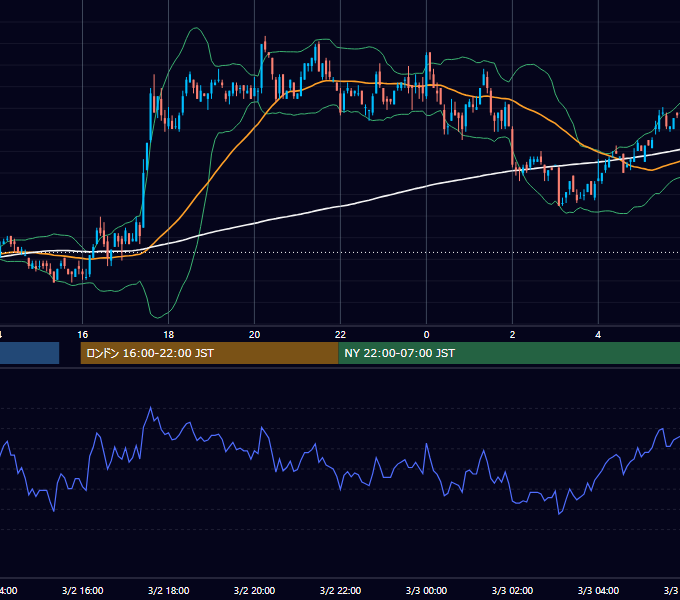Click the '18' hour label on the price chart axis
Viewport: 680px width, 600px height.
tap(168, 335)
